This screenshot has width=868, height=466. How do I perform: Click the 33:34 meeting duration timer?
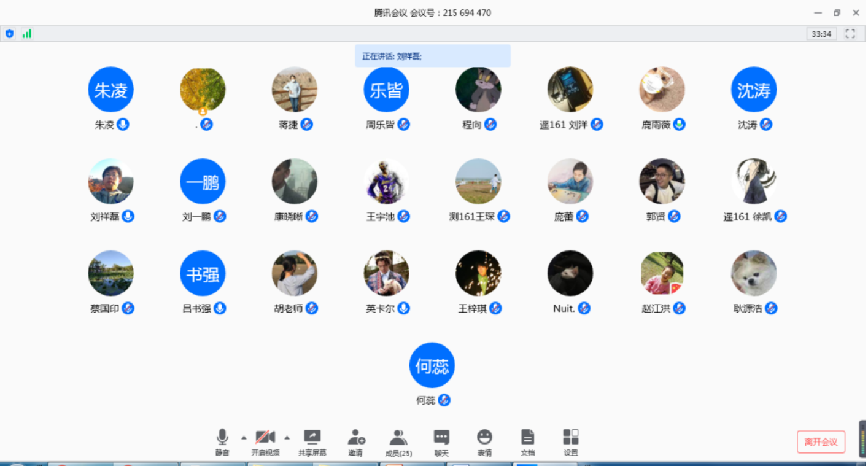point(821,34)
